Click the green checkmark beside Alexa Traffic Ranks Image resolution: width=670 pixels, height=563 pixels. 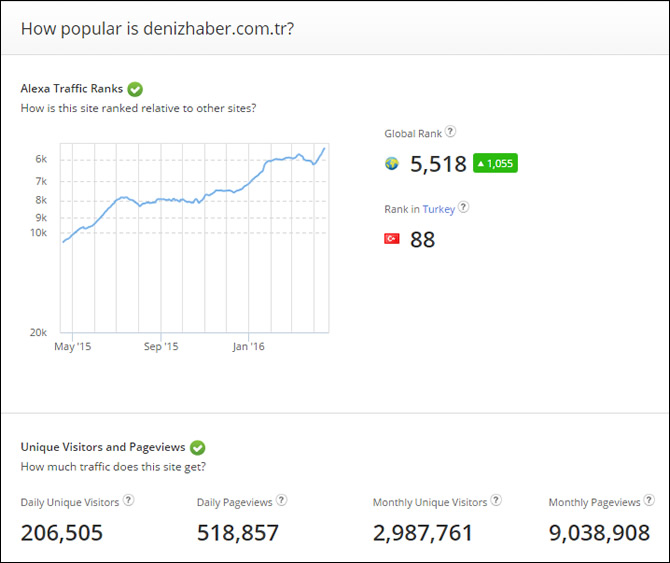(x=135, y=89)
